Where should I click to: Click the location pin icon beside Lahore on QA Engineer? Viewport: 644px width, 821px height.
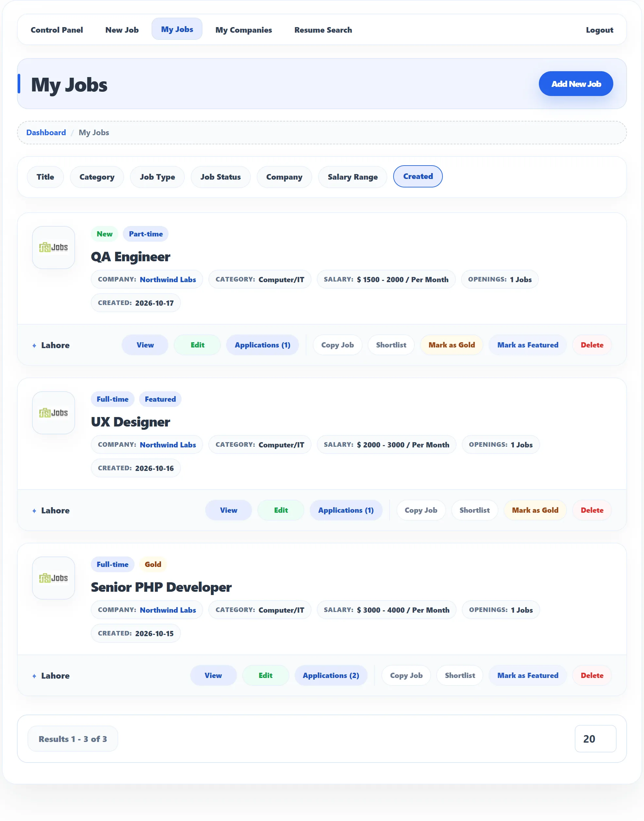34,345
